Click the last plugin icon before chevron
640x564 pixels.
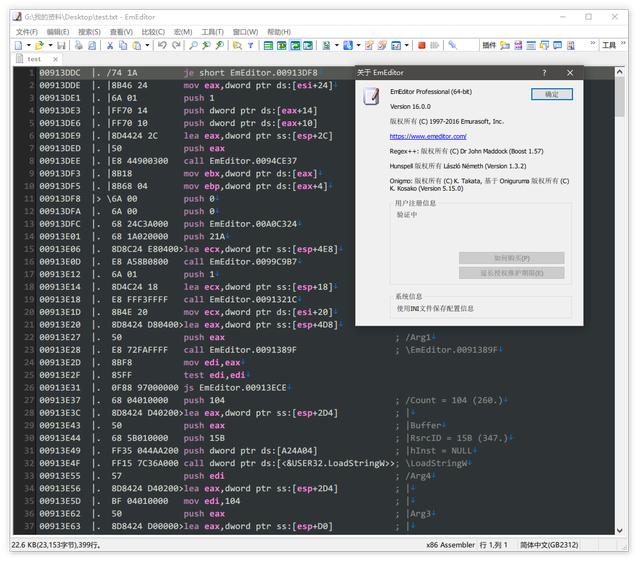pyautogui.click(x=571, y=45)
